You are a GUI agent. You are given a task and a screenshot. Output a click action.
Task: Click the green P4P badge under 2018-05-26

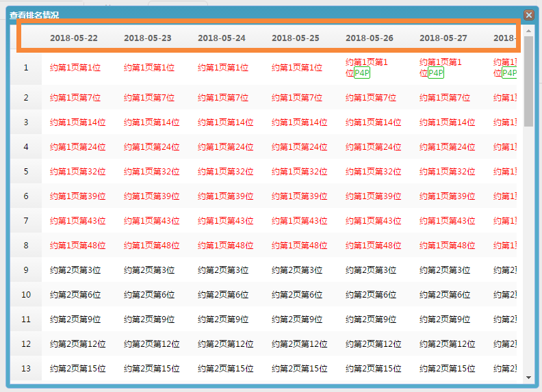[x=362, y=73]
